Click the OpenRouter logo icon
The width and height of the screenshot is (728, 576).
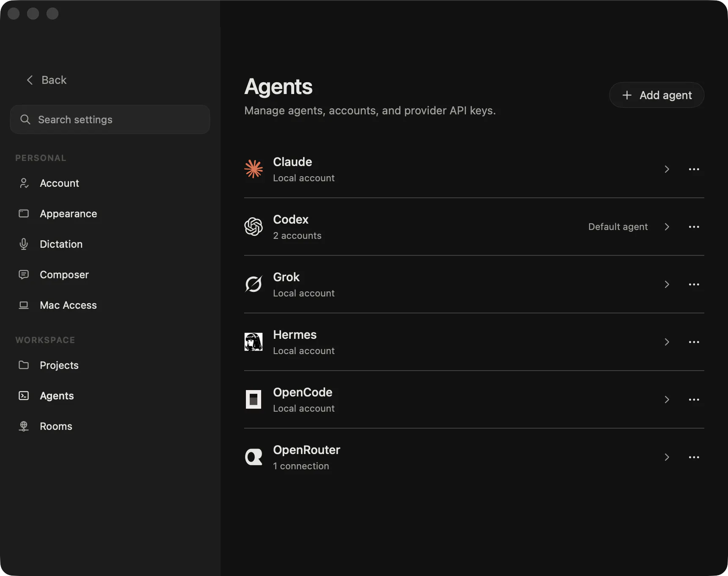click(x=254, y=457)
